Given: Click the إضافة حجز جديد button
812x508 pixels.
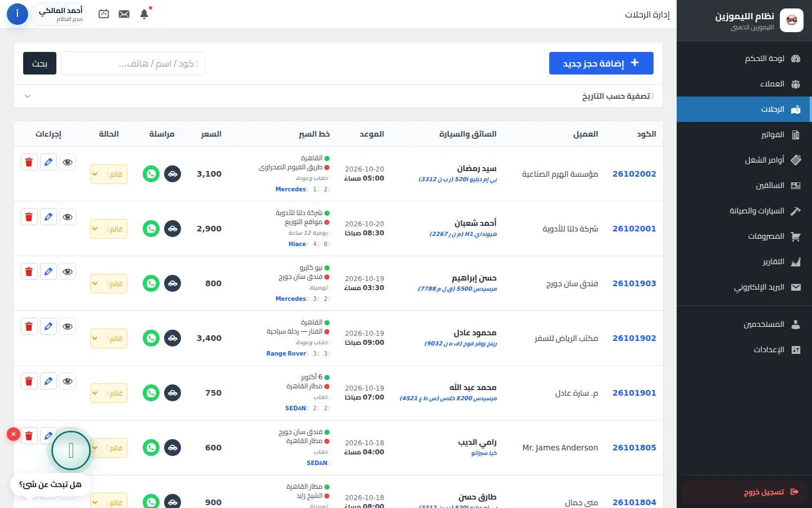Looking at the screenshot, I should coord(601,63).
